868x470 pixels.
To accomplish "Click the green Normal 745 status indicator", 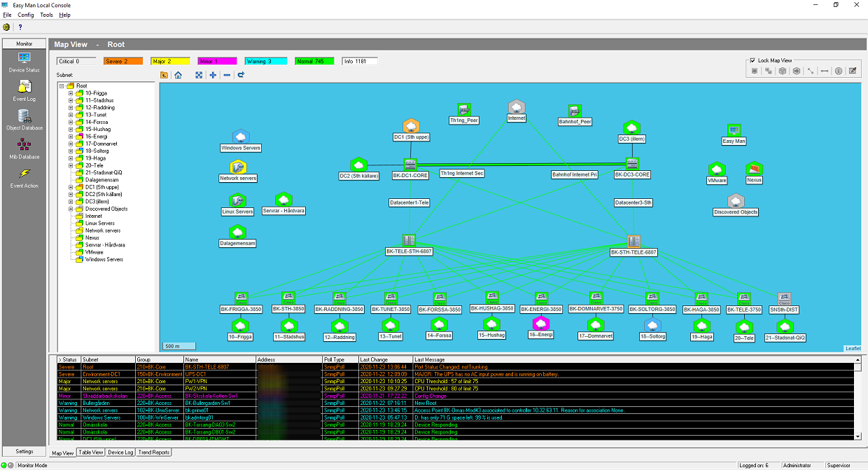I will pyautogui.click(x=314, y=61).
